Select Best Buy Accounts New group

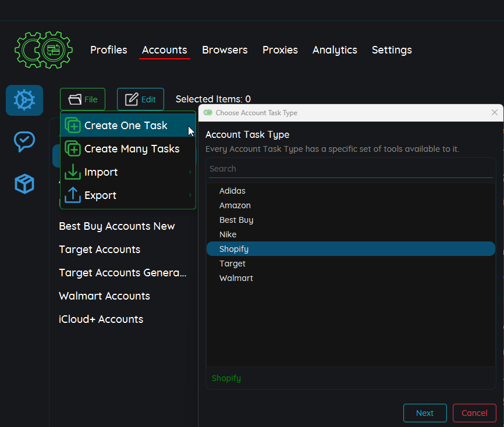[x=117, y=226]
